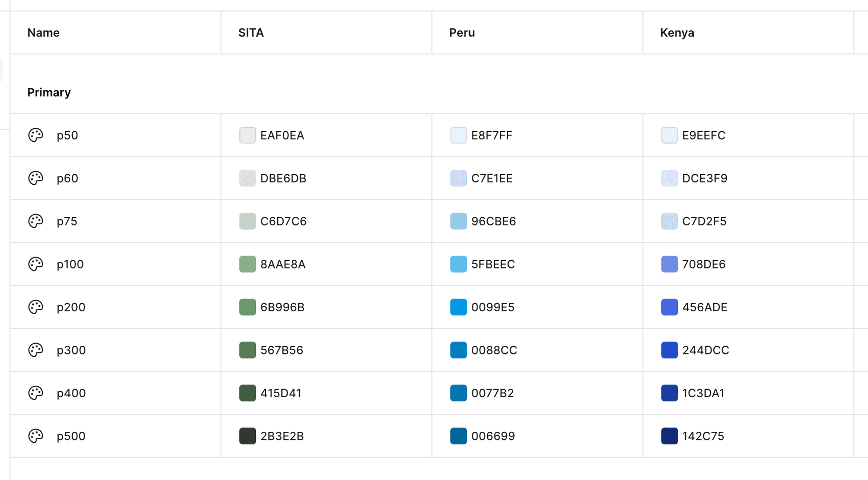Viewport: 868px width, 480px height.
Task: Select the palette icon next to p400
Action: click(35, 393)
